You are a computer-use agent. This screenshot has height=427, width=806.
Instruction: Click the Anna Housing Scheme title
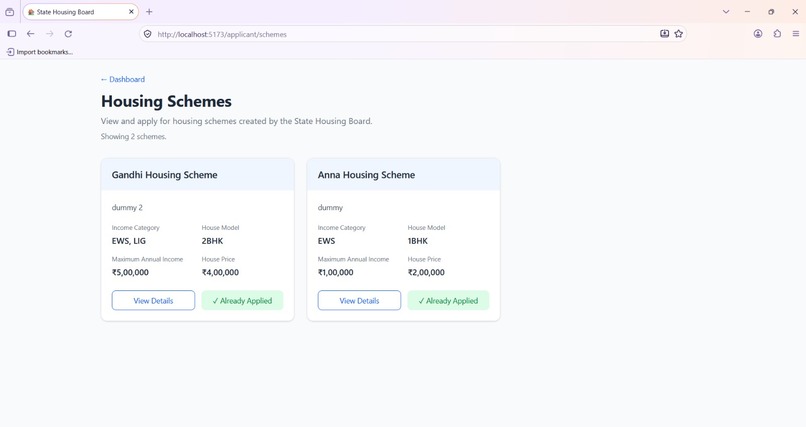[367, 175]
